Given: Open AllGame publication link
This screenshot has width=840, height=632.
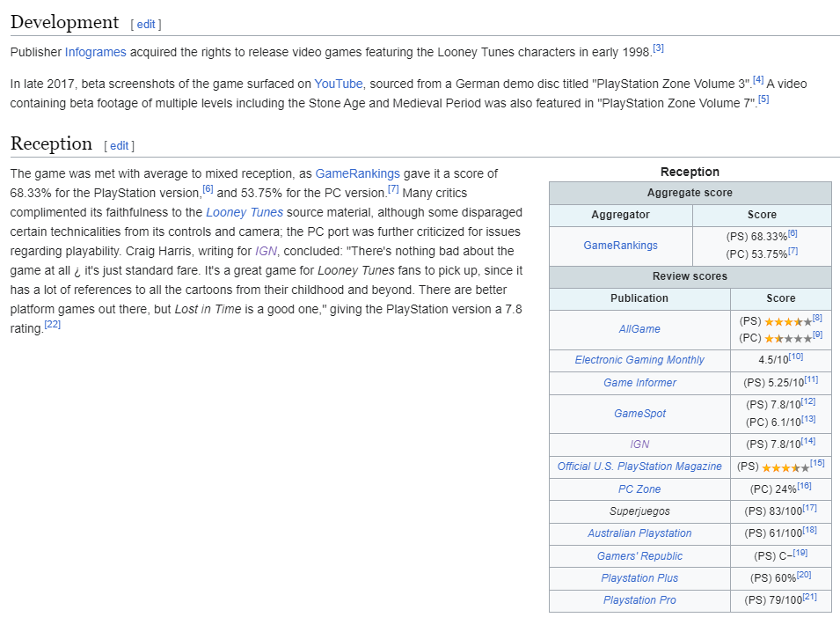Looking at the screenshot, I should [x=639, y=329].
